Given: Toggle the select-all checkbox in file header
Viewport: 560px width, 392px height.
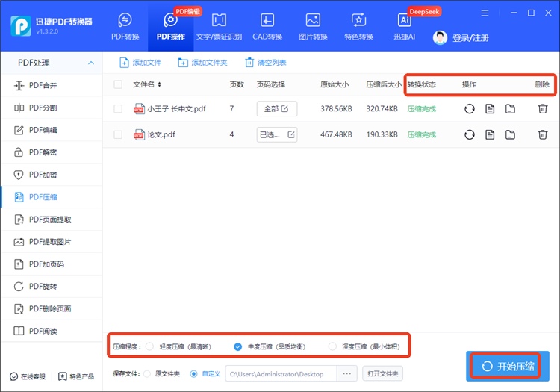Looking at the screenshot, I should pos(118,85).
